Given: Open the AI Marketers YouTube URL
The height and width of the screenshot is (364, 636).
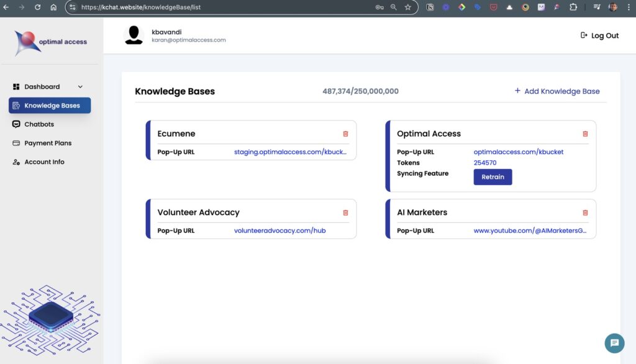Looking at the screenshot, I should point(530,230).
